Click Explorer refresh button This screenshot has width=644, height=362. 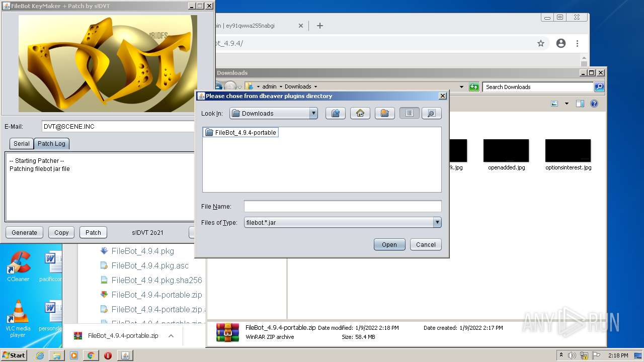coord(474,87)
